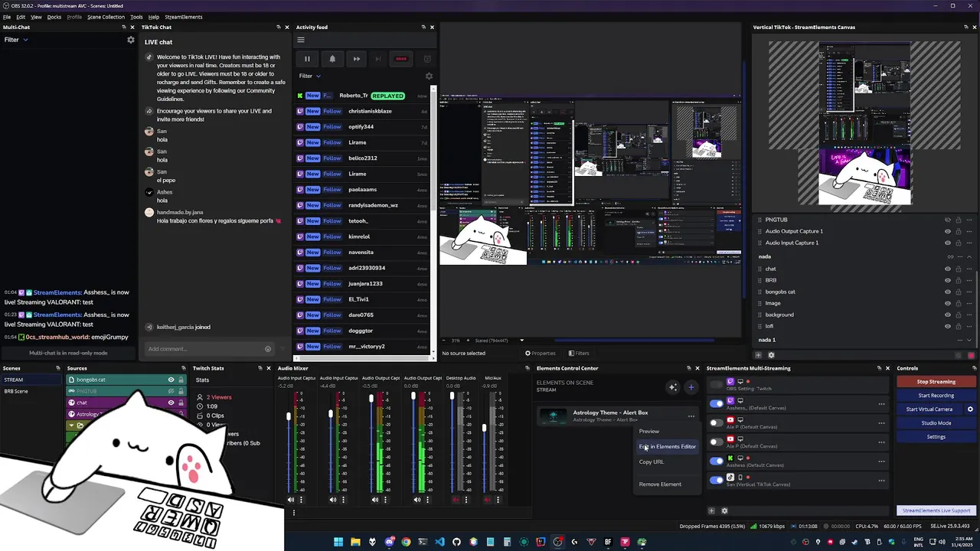Open Astrology Theme Alert Box options menu

tap(691, 416)
